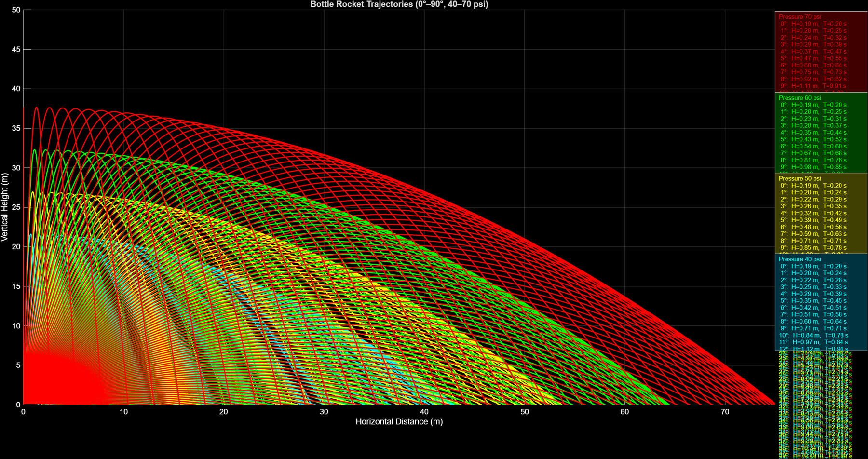Select the 50 psi row '7°: H=0.59 m, T=0.63 s'
Image resolution: width=868 pixels, height=459 pixels.
[x=814, y=234]
